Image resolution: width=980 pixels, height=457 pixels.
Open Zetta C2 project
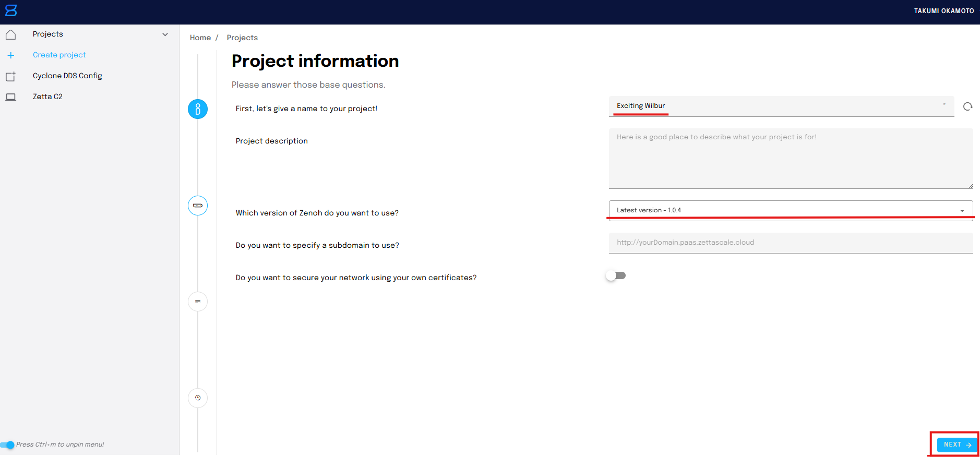pyautogui.click(x=47, y=97)
